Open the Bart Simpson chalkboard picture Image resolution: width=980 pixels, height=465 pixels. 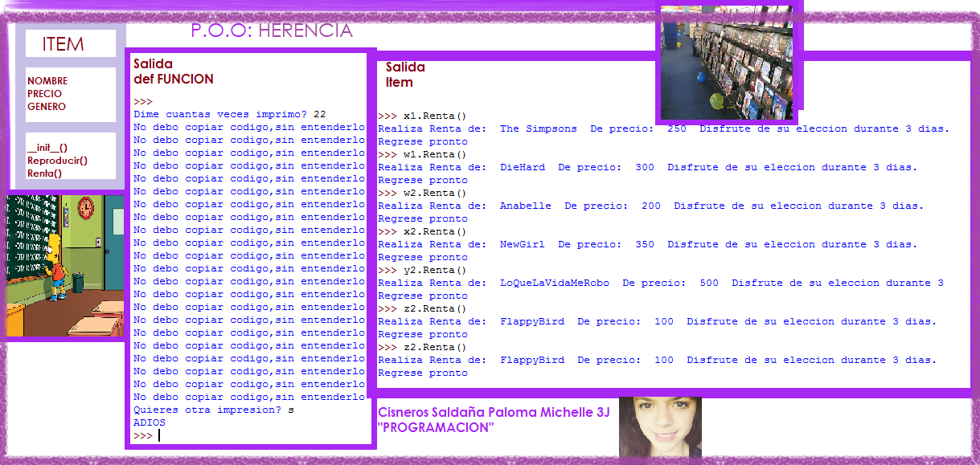(x=66, y=266)
